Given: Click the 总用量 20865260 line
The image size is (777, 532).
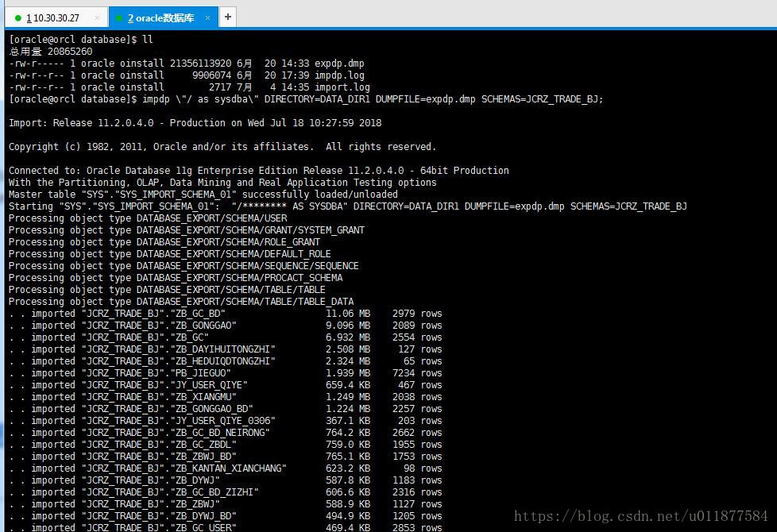Looking at the screenshot, I should click(51, 52).
